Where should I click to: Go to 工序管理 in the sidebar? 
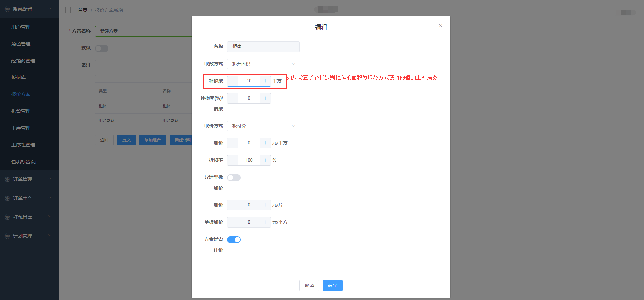click(x=21, y=128)
